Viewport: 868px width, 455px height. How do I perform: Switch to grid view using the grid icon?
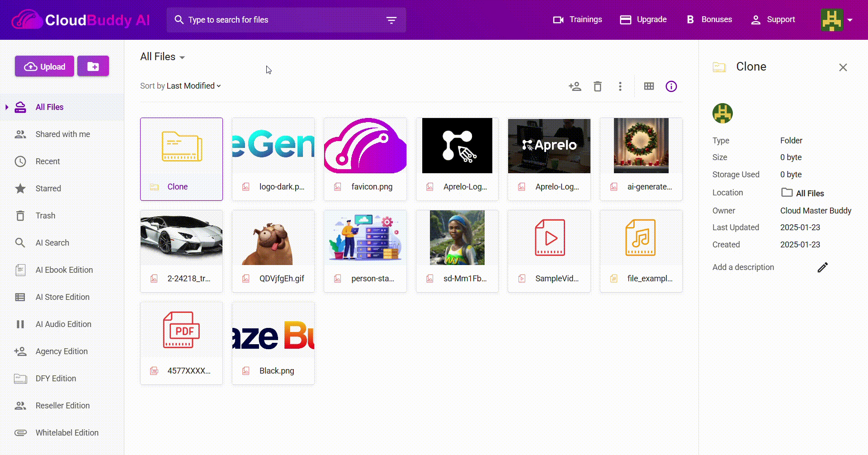click(649, 86)
